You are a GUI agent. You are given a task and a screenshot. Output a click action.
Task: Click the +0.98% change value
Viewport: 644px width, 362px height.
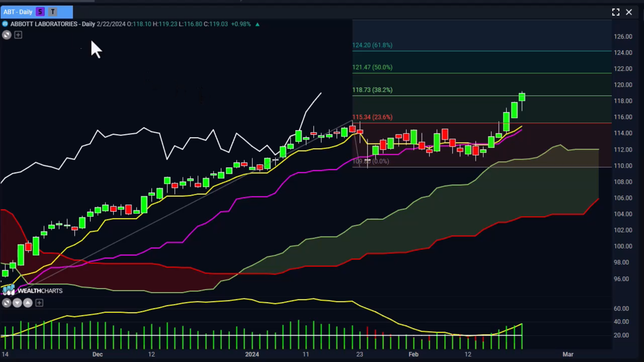[241, 24]
